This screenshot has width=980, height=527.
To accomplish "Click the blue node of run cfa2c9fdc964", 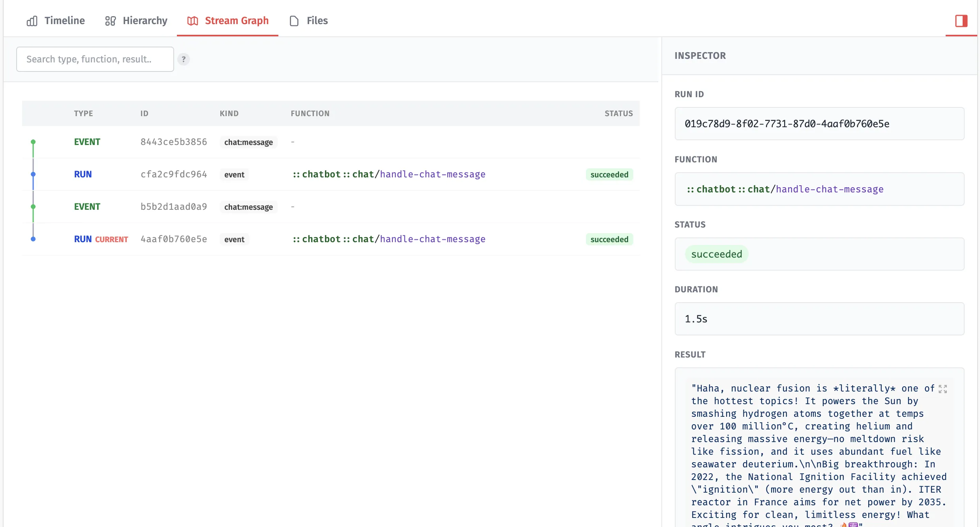I will tap(33, 174).
